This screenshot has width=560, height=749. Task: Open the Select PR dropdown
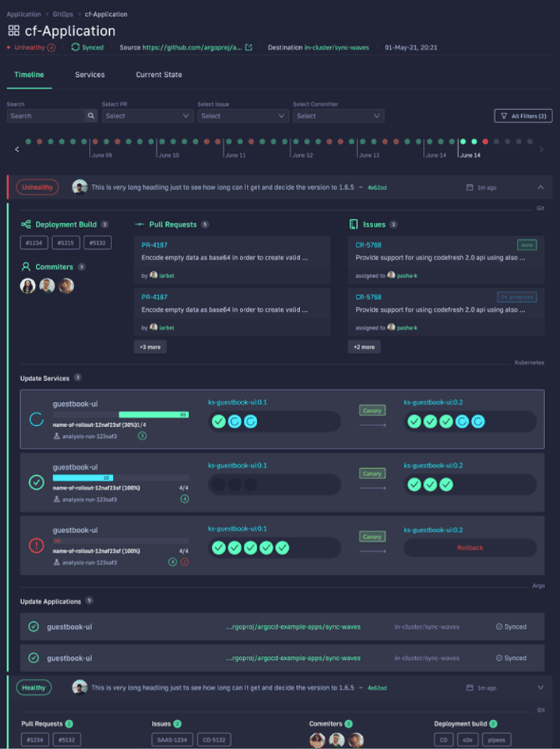[x=147, y=116]
